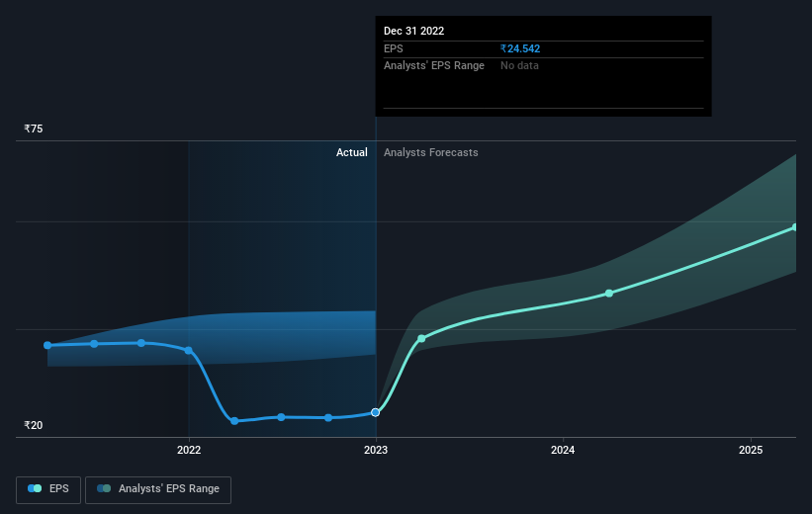Click the EPS point in late 2022
The height and width of the screenshot is (514, 812).
pos(328,418)
